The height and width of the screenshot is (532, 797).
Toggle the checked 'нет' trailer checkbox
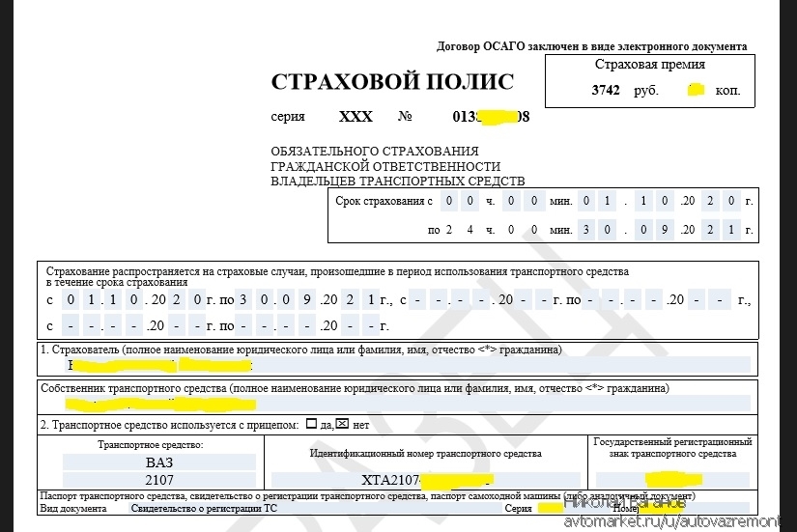(x=342, y=423)
